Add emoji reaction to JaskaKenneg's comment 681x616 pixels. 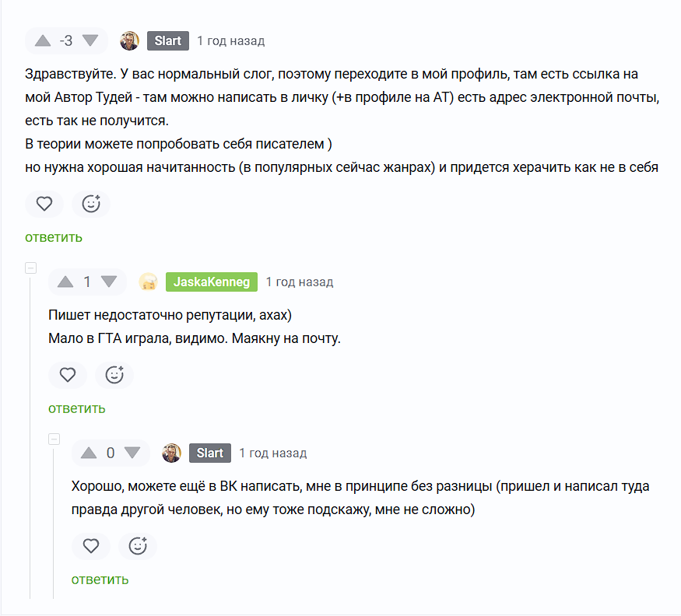(114, 375)
